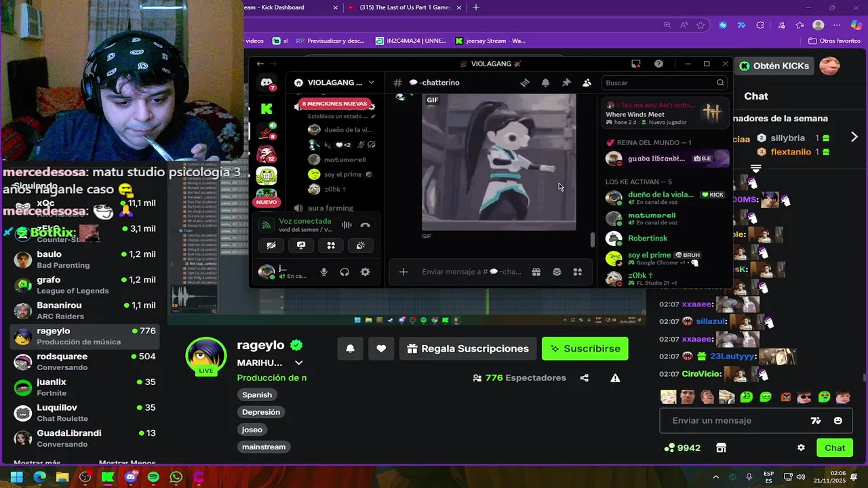Focus the Discord Buscar search field
This screenshot has width=868, height=488.
click(665, 83)
